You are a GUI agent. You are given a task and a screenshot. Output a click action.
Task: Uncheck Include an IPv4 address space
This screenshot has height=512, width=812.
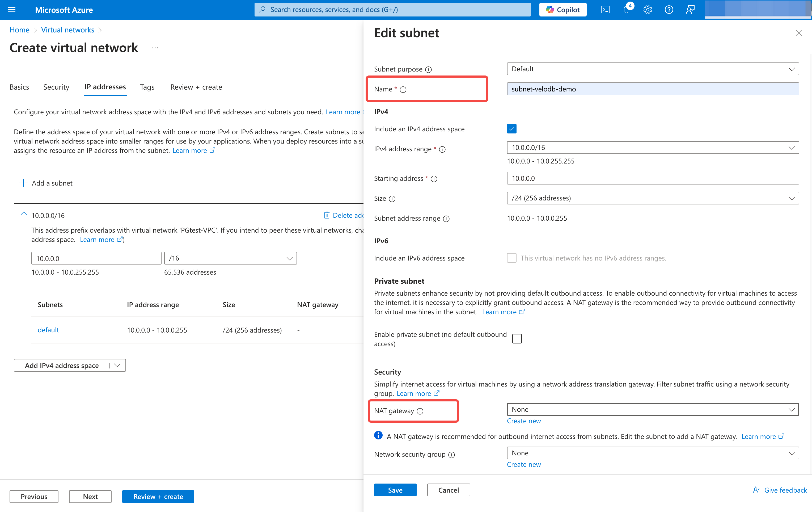pos(511,129)
